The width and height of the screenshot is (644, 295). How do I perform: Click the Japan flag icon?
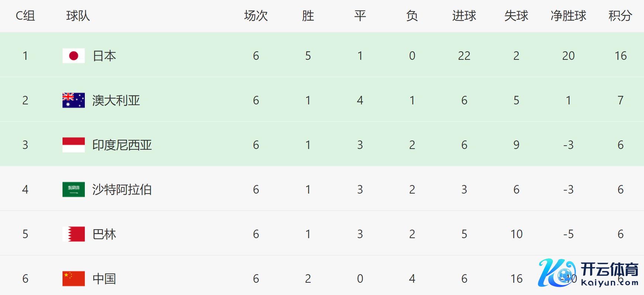74,56
